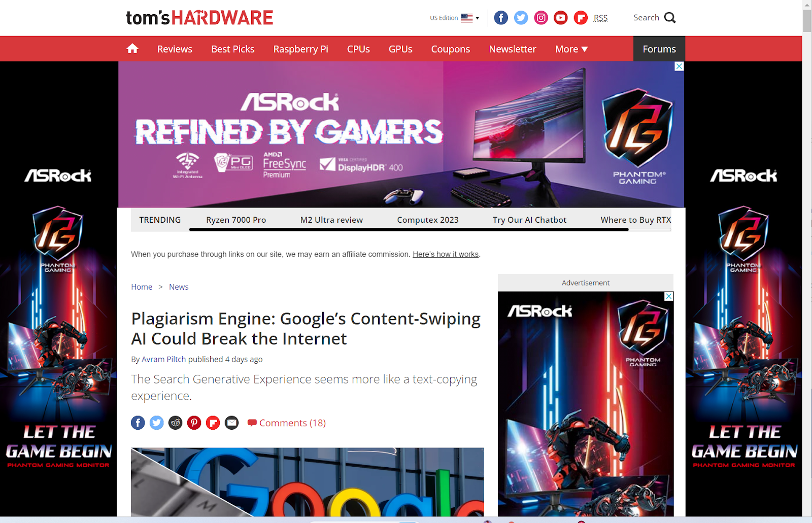
Task: Open the Raspberry Pi menu item
Action: [301, 49]
